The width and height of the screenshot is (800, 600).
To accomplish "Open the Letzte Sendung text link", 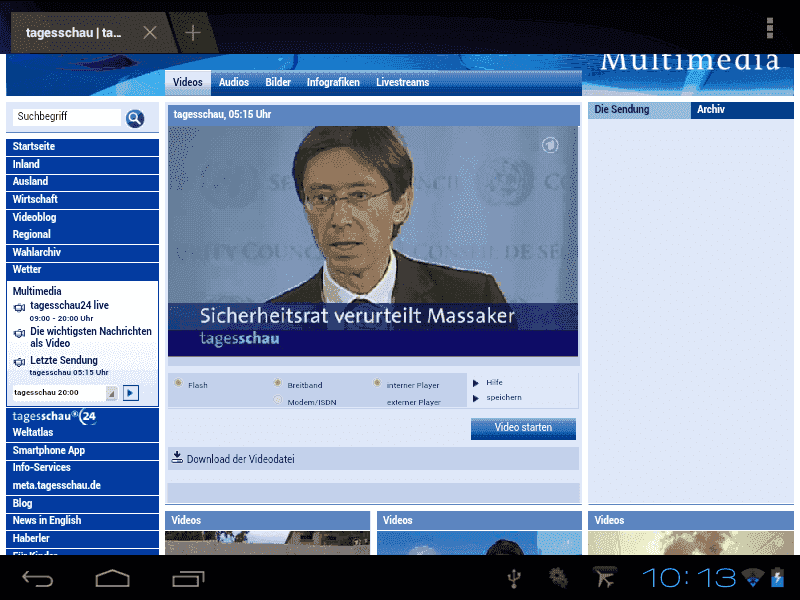I will (x=64, y=360).
